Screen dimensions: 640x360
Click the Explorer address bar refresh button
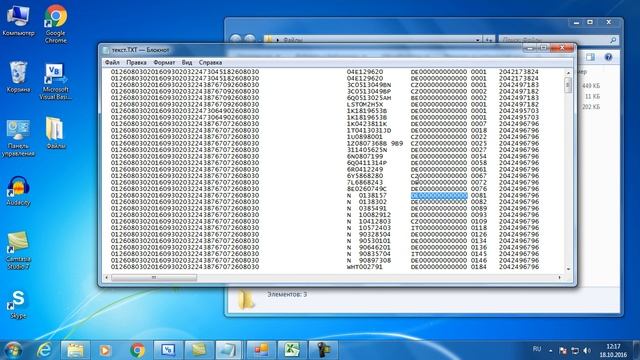pyautogui.click(x=489, y=40)
